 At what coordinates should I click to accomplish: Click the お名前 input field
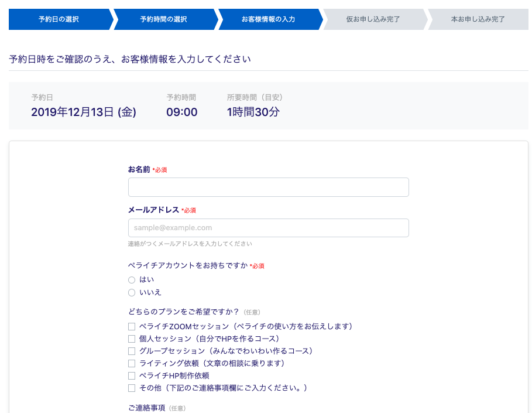[x=268, y=187]
